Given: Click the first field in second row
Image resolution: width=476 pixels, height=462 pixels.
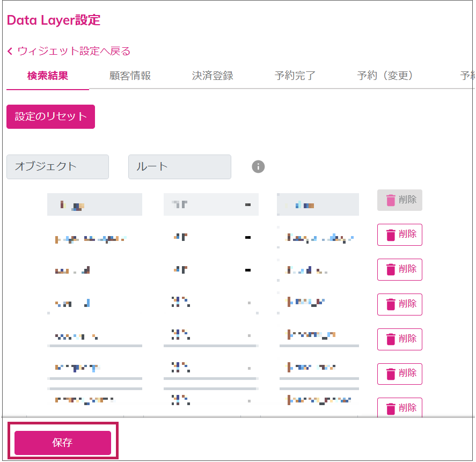Looking at the screenshot, I should pyautogui.click(x=94, y=237).
